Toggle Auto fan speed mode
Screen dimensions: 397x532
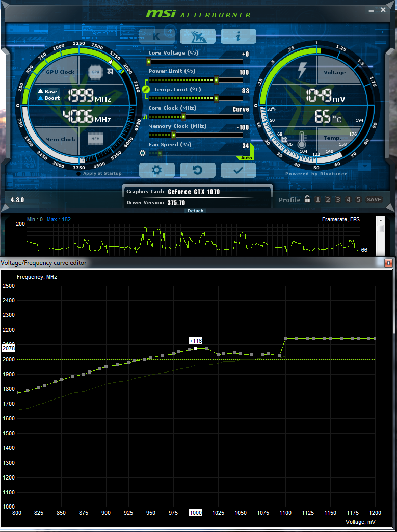click(246, 158)
